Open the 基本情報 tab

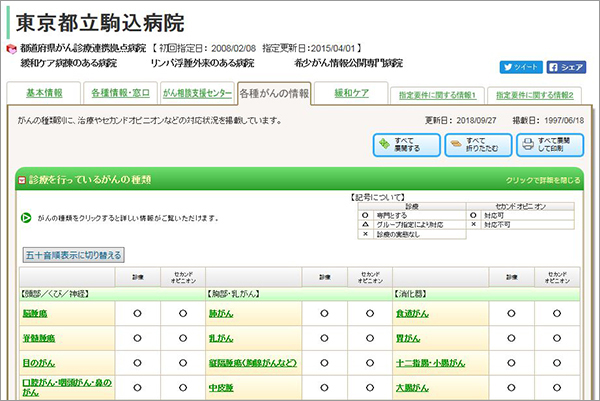coord(44,93)
